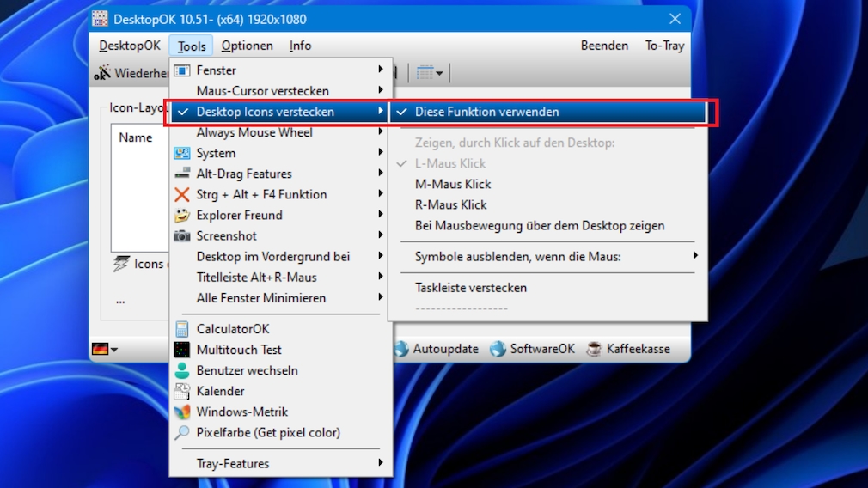This screenshot has width=868, height=488.
Task: Close the DesktopOK window
Action: [x=675, y=19]
